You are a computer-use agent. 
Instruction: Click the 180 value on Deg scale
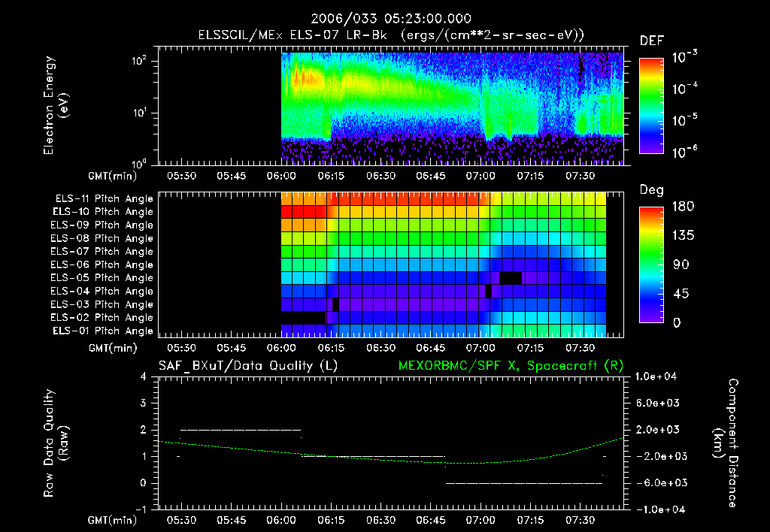tap(683, 207)
